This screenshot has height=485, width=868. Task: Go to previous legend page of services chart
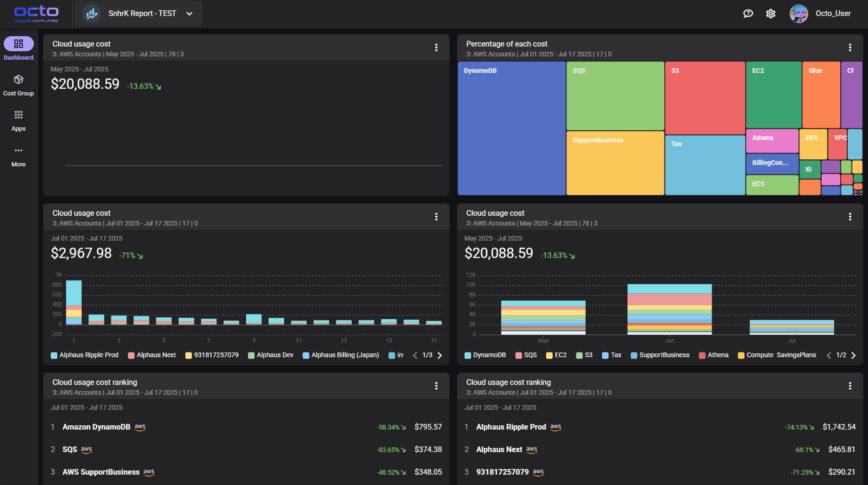click(x=829, y=355)
